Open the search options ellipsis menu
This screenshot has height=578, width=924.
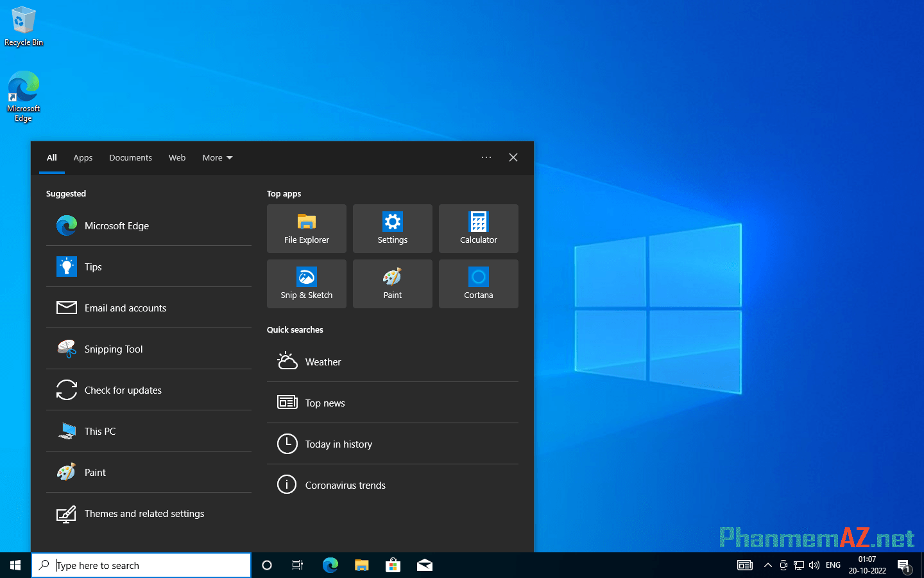pos(486,157)
